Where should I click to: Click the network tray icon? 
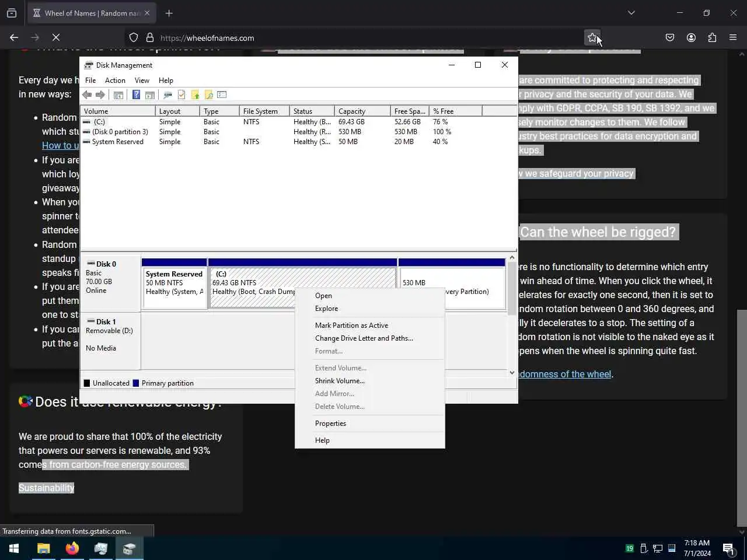(x=658, y=548)
